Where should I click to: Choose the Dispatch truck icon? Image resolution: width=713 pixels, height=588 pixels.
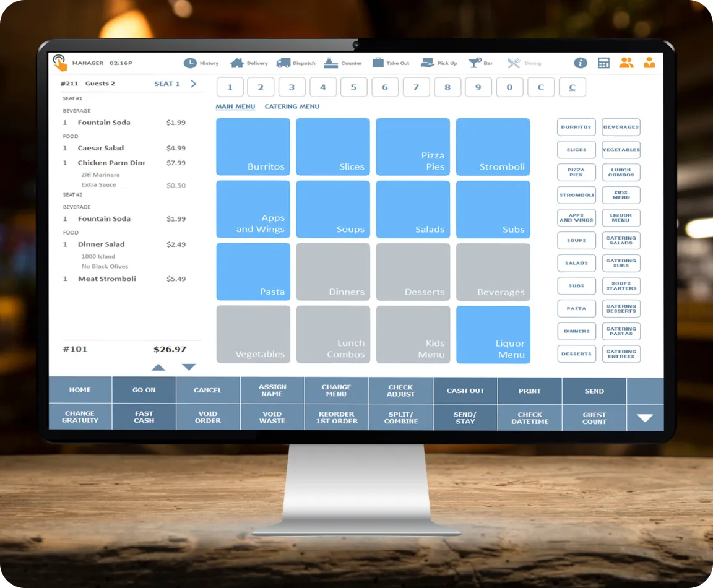coord(283,63)
